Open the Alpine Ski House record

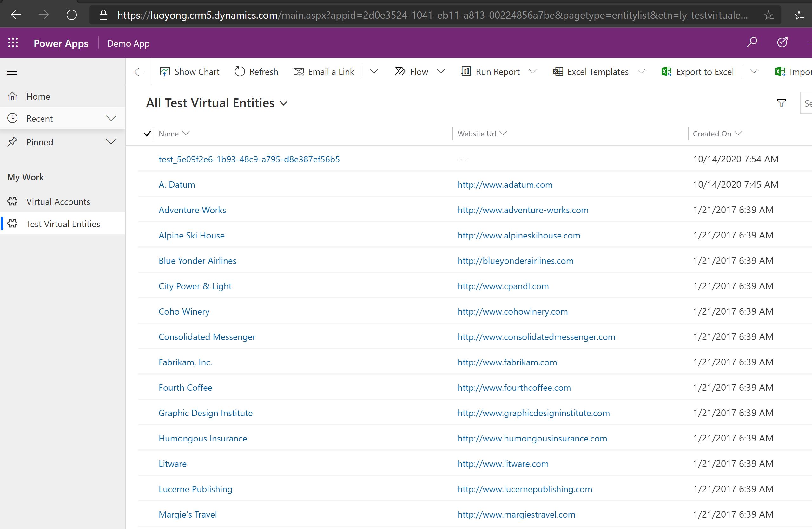[191, 235]
